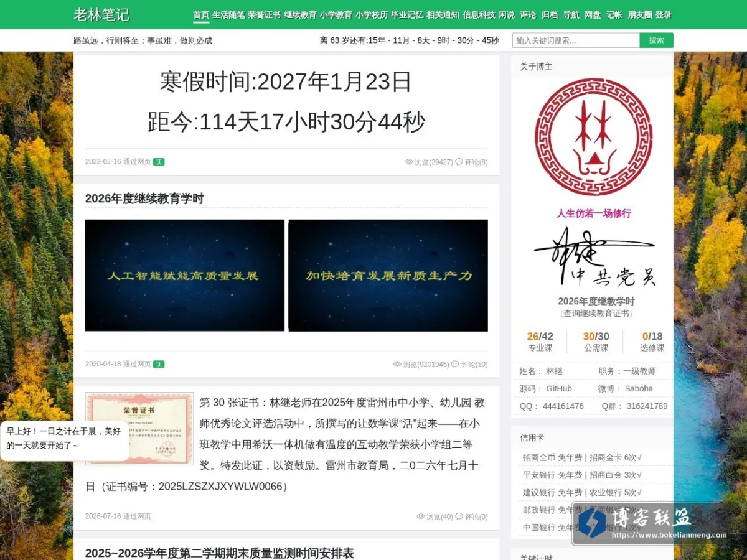Open the GitHub source link

559,388
